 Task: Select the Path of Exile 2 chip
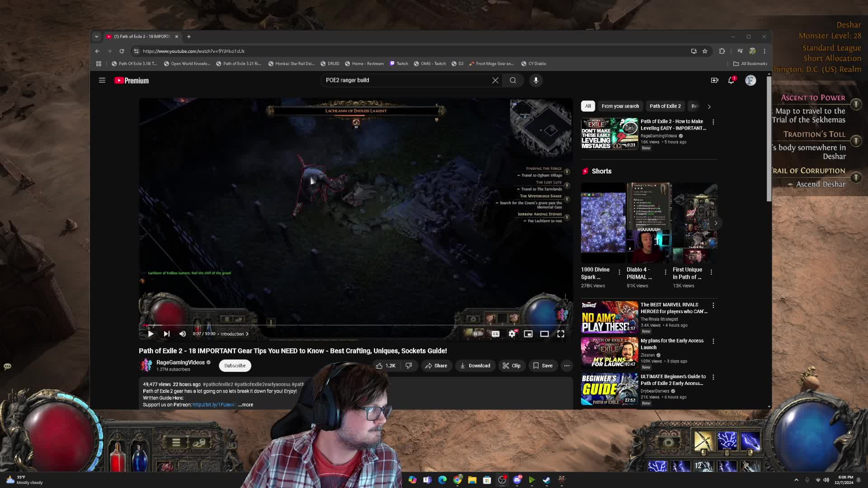[665, 106]
